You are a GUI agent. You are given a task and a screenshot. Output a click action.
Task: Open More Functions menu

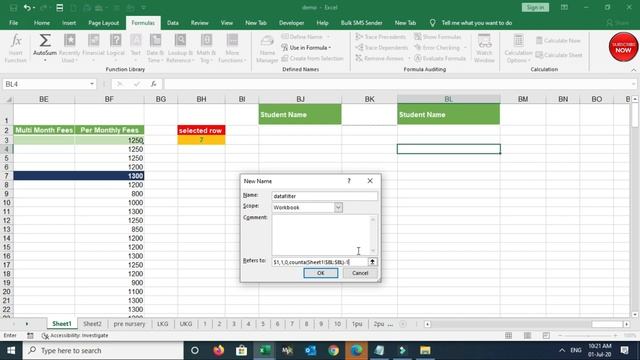232,49
